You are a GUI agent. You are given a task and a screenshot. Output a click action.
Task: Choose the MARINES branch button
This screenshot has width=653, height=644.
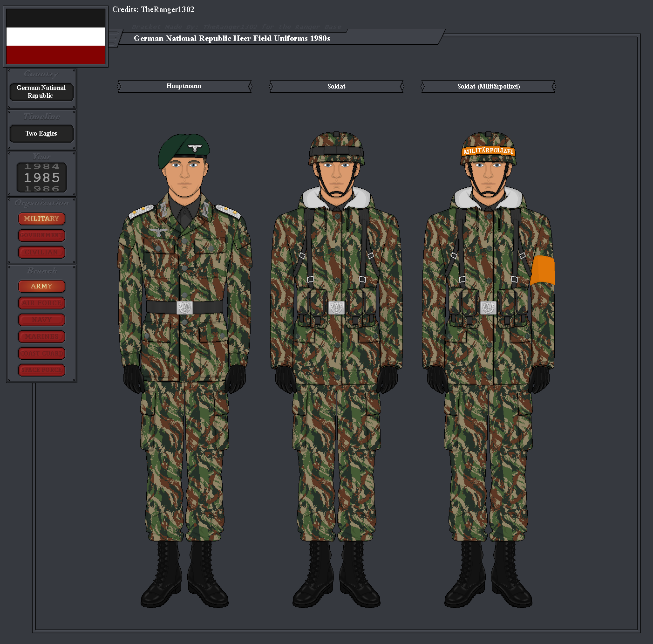[41, 336]
